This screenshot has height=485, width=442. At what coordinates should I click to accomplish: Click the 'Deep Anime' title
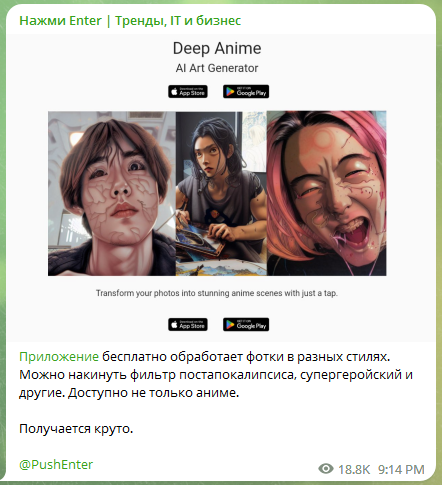(x=217, y=48)
